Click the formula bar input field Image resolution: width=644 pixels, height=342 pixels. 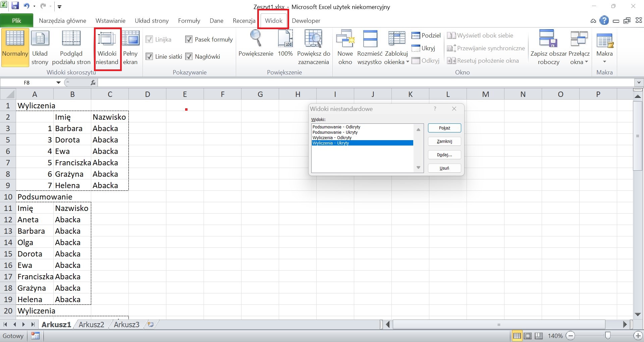(366, 82)
